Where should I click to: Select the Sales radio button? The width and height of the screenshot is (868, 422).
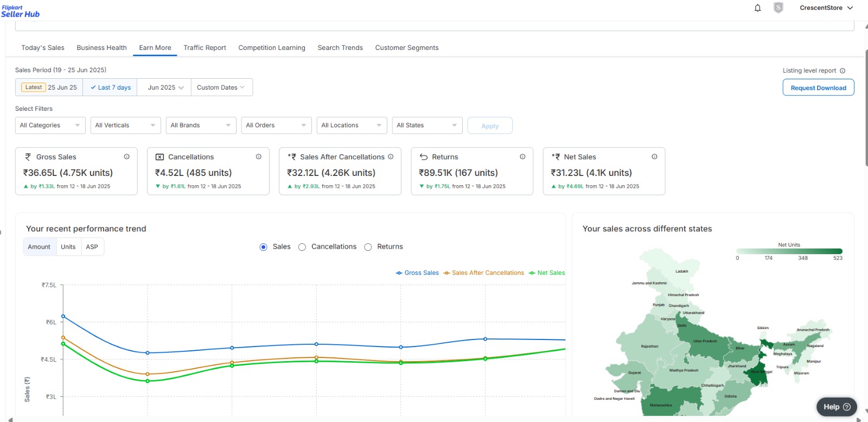(264, 247)
